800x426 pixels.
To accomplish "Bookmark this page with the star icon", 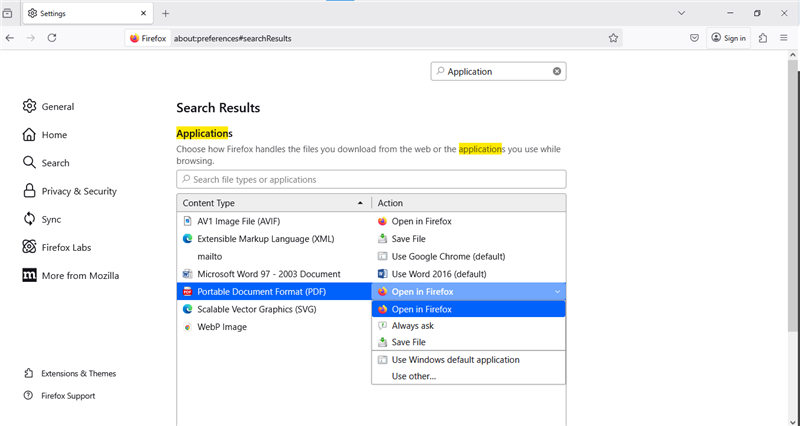I will 613,38.
